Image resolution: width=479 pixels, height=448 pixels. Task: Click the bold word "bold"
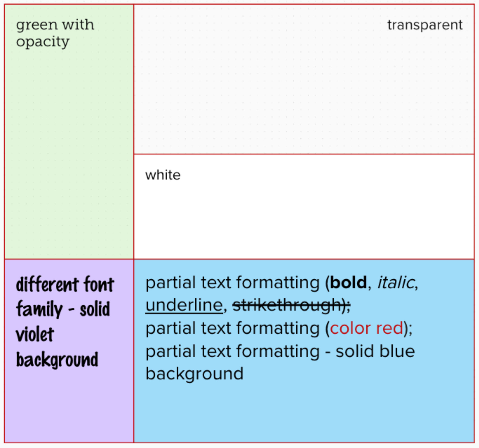(348, 283)
